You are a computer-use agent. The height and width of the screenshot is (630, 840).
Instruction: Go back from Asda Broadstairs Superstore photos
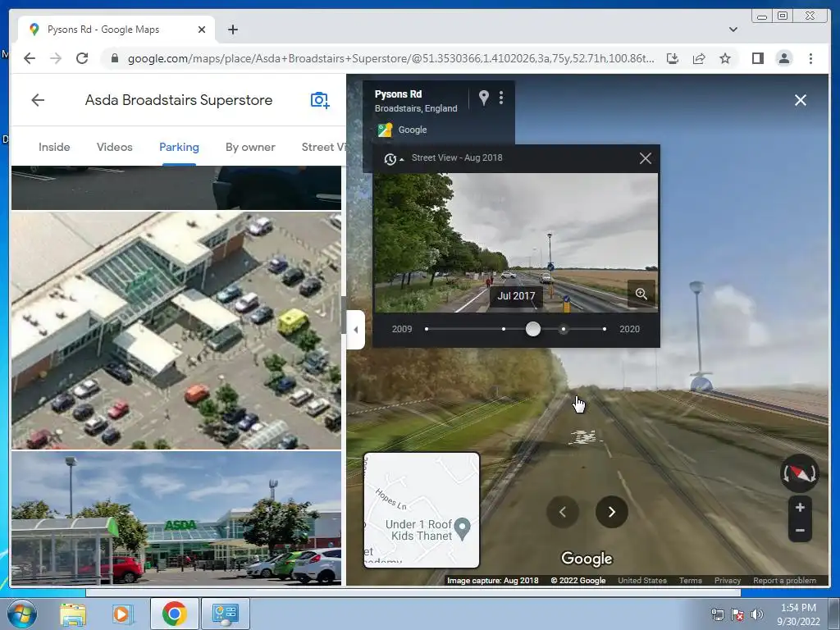point(38,100)
